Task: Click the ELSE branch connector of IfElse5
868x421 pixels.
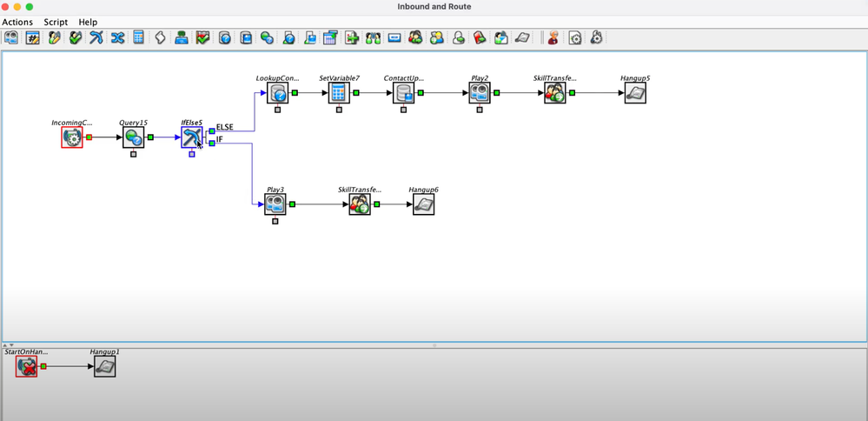Action: pyautogui.click(x=212, y=131)
